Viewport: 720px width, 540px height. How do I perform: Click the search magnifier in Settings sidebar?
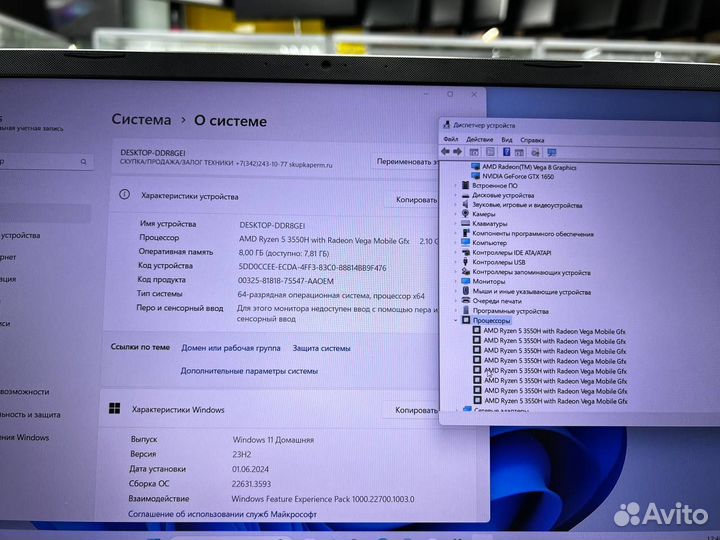coord(84,162)
